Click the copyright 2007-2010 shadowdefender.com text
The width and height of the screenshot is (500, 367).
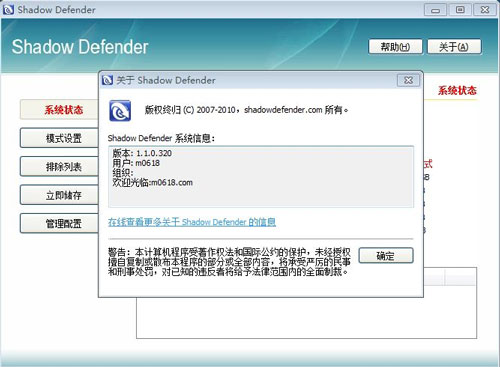click(246, 110)
